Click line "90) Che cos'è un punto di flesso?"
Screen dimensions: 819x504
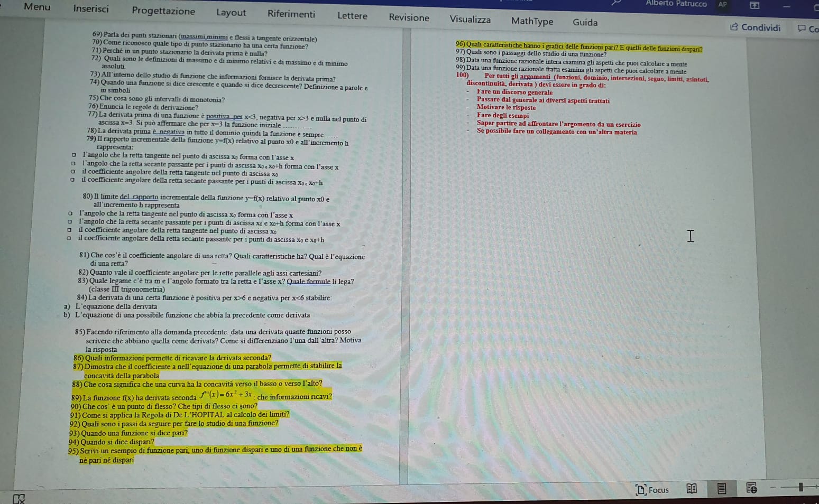click(x=164, y=406)
